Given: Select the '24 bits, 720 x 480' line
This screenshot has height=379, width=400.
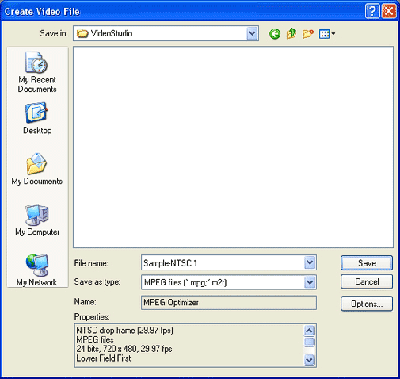Looking at the screenshot, I should click(x=124, y=349).
